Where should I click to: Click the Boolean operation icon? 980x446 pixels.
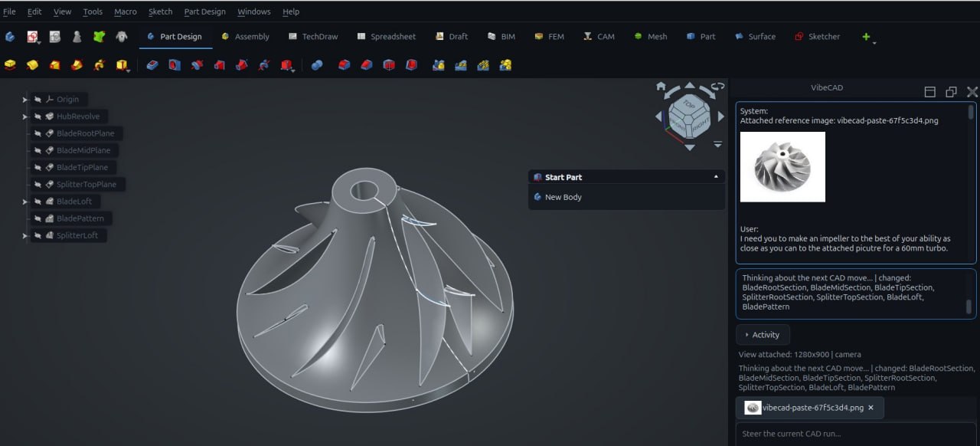tap(317, 65)
